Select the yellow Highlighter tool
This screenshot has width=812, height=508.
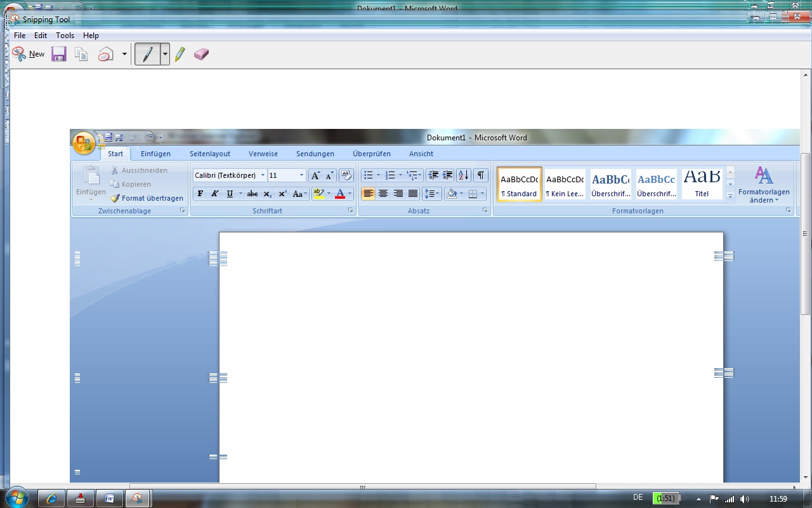(180, 54)
